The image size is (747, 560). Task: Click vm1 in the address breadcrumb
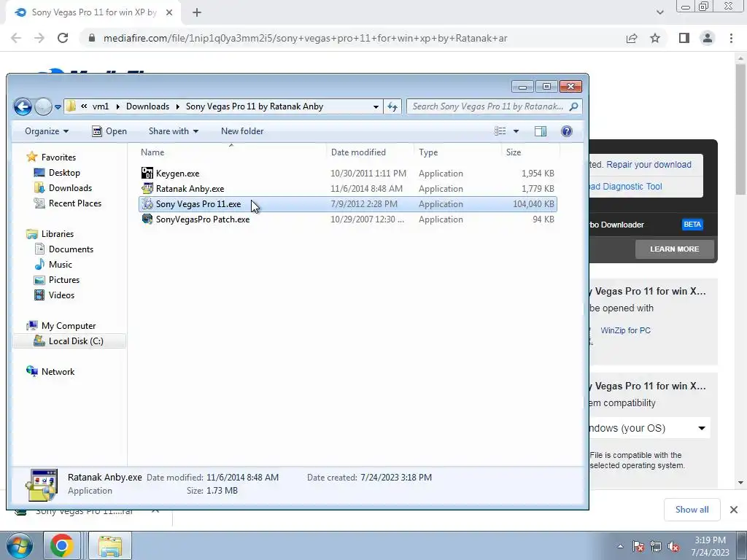point(101,106)
